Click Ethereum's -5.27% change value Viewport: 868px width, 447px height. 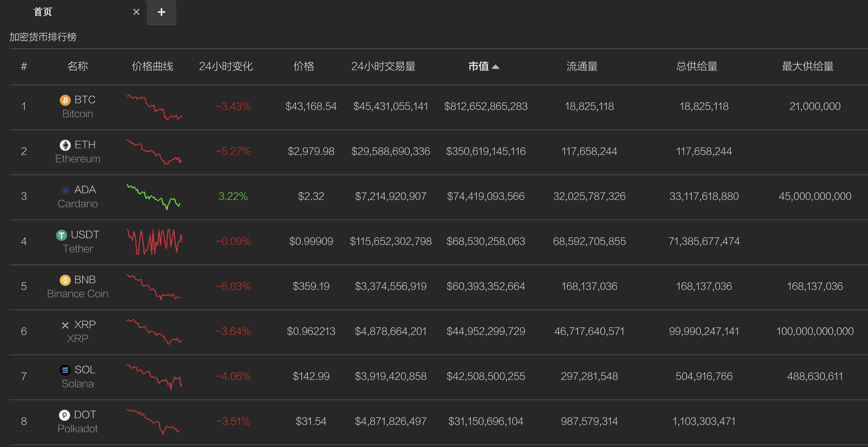tap(233, 152)
